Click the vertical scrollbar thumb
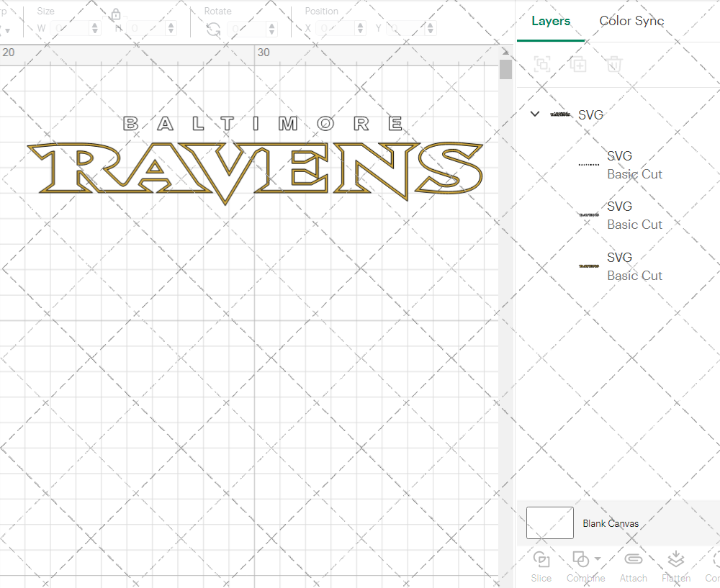 click(505, 69)
